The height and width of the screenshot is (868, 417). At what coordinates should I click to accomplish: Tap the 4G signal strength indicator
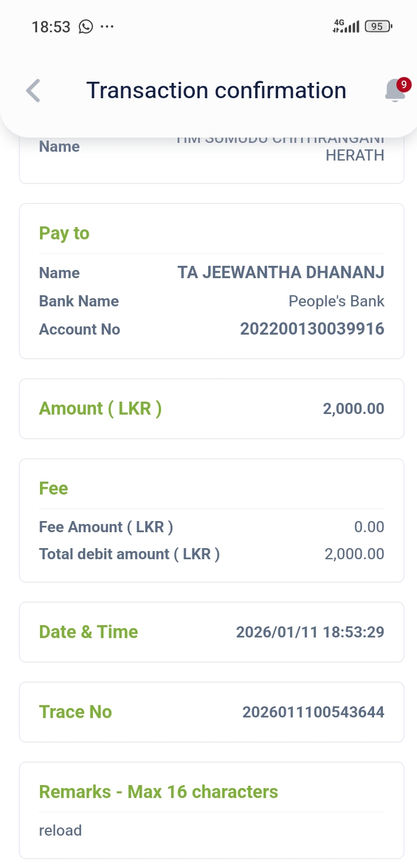[x=346, y=26]
